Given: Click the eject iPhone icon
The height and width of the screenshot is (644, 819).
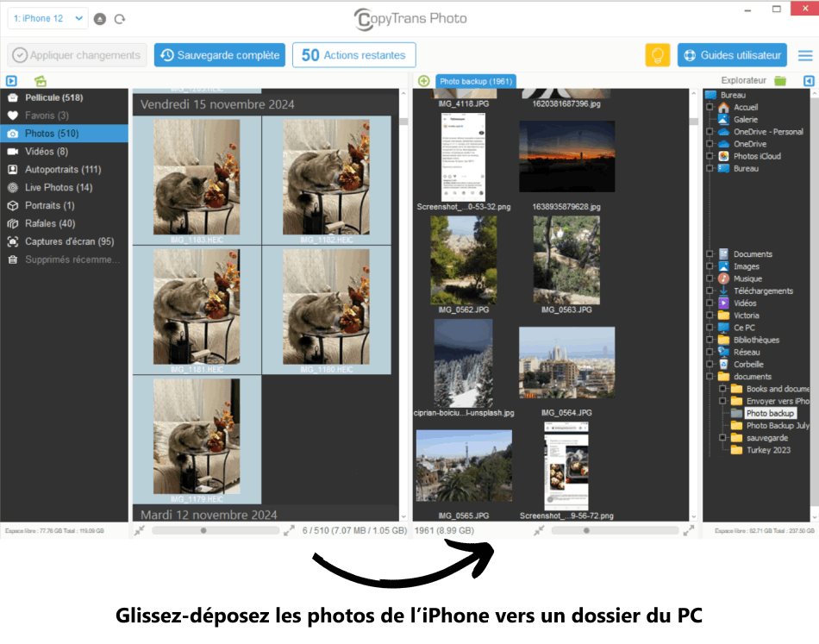Looking at the screenshot, I should pos(101,19).
